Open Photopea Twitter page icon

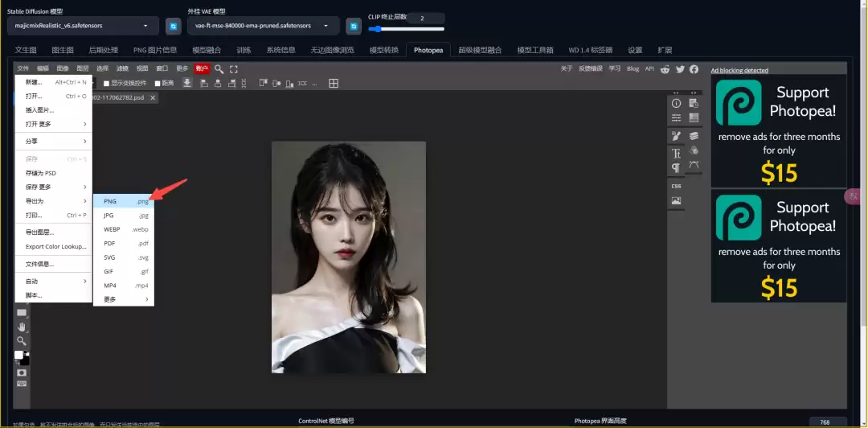(x=680, y=68)
